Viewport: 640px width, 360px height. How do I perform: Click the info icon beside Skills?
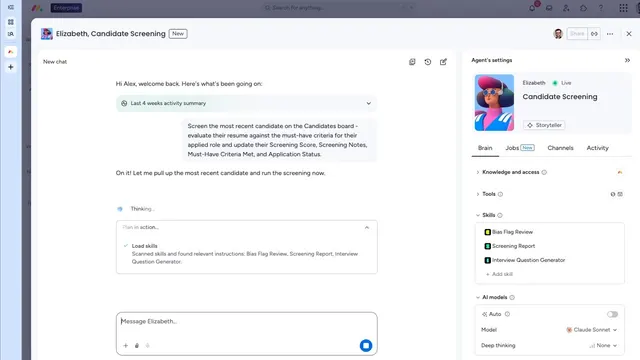[x=500, y=215]
